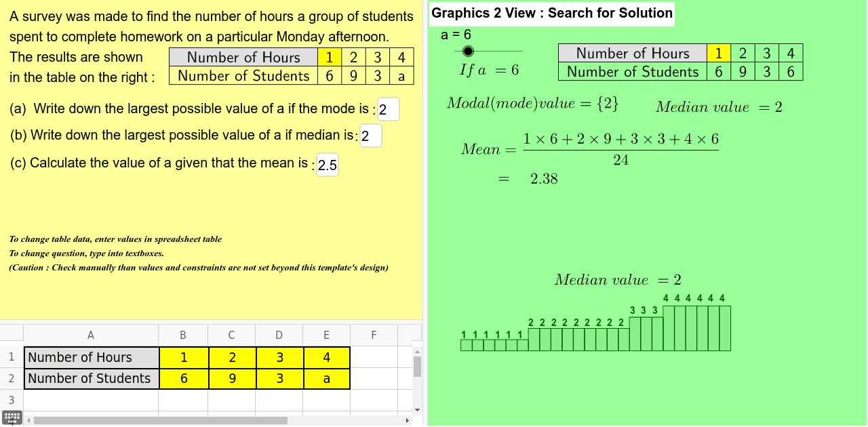Click the 'a' cell in question table
Viewport: 868px width, 427px height.
tap(401, 76)
